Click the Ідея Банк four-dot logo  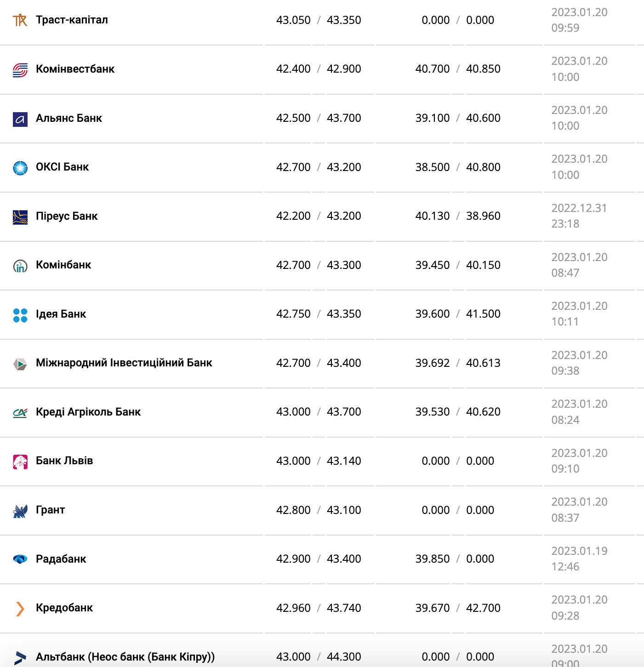pyautogui.click(x=20, y=315)
